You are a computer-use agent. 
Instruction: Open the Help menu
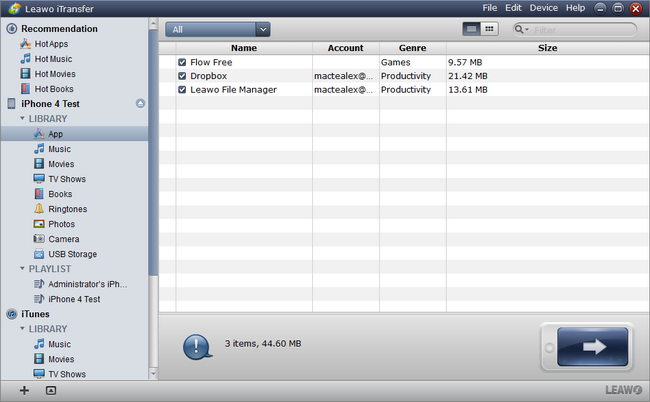pos(575,8)
